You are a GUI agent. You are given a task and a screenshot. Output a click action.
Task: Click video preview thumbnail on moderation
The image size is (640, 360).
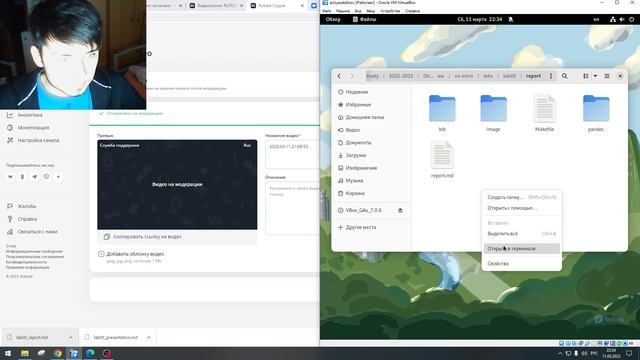click(x=177, y=184)
